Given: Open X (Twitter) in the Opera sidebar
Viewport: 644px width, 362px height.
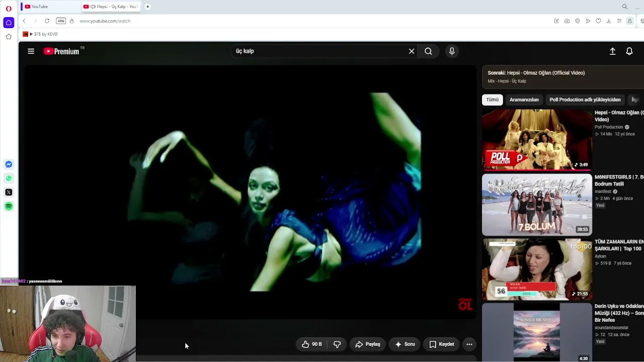Looking at the screenshot, I should (9, 192).
